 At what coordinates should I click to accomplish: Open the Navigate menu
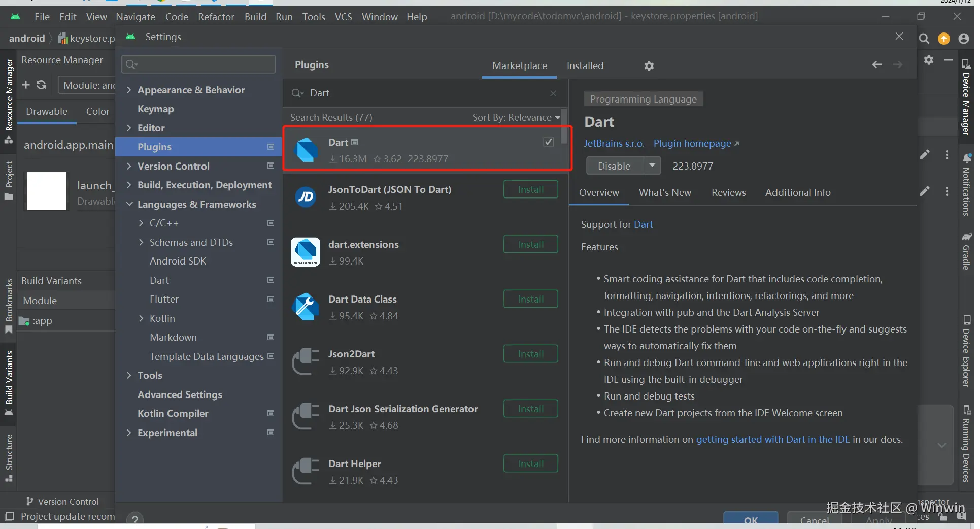coord(136,17)
